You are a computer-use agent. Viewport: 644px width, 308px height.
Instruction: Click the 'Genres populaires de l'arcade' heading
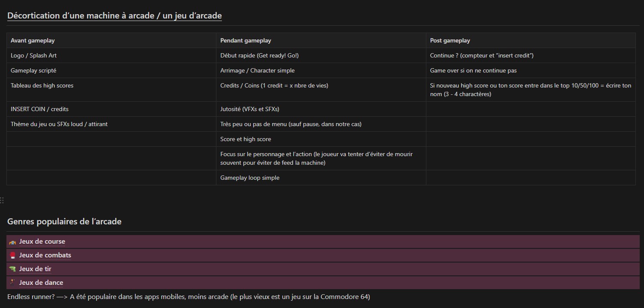click(64, 222)
